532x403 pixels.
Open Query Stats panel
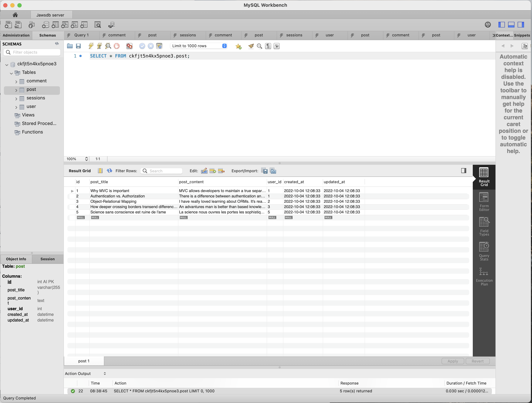484,251
